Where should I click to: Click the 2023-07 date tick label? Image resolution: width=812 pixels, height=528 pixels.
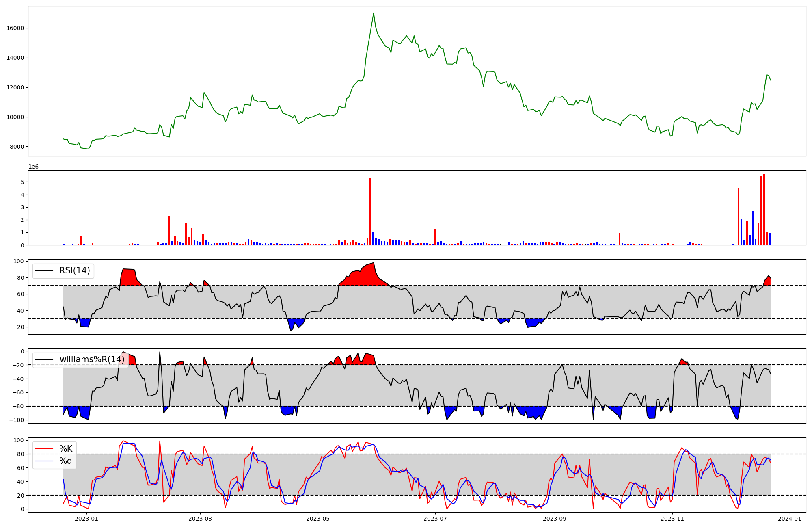click(x=435, y=519)
